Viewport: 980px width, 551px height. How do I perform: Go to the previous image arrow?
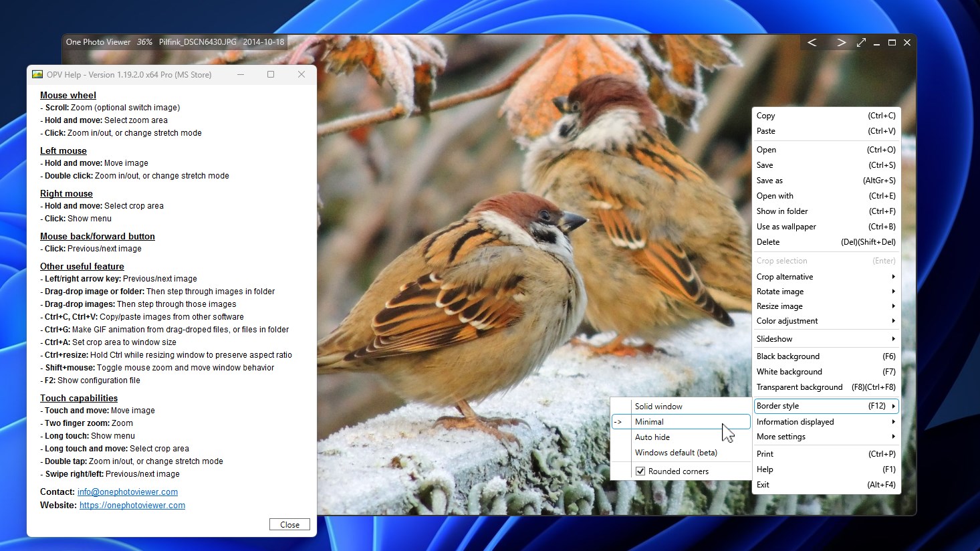point(812,42)
